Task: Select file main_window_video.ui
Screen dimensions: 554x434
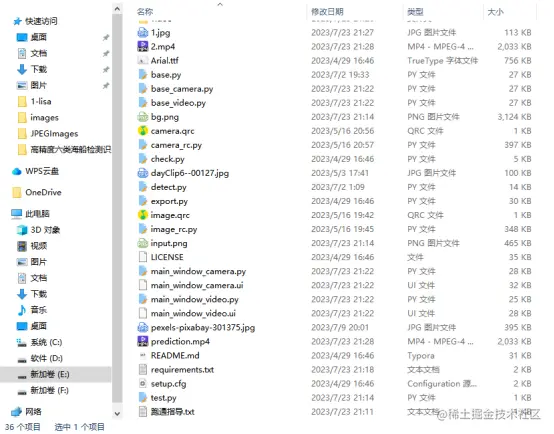Action: pyautogui.click(x=193, y=313)
